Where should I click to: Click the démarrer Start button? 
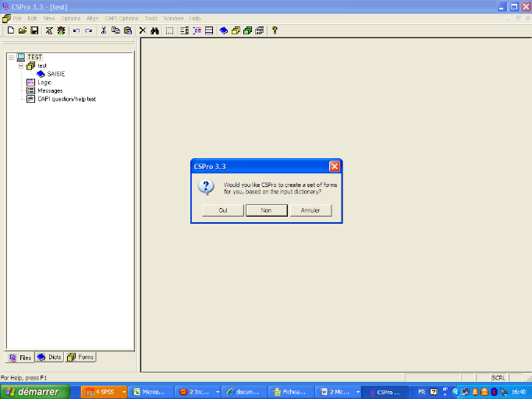34,392
